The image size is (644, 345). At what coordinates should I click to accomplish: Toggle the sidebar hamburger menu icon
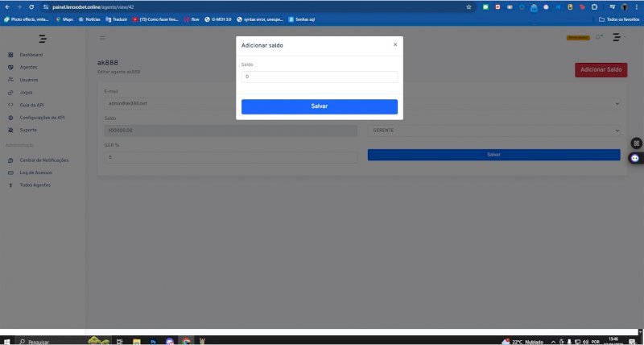click(x=102, y=38)
